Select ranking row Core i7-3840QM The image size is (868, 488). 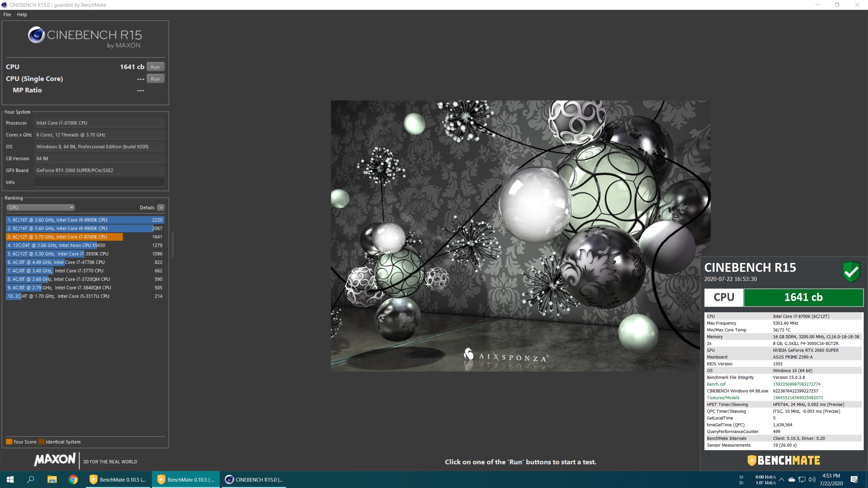[x=85, y=288]
